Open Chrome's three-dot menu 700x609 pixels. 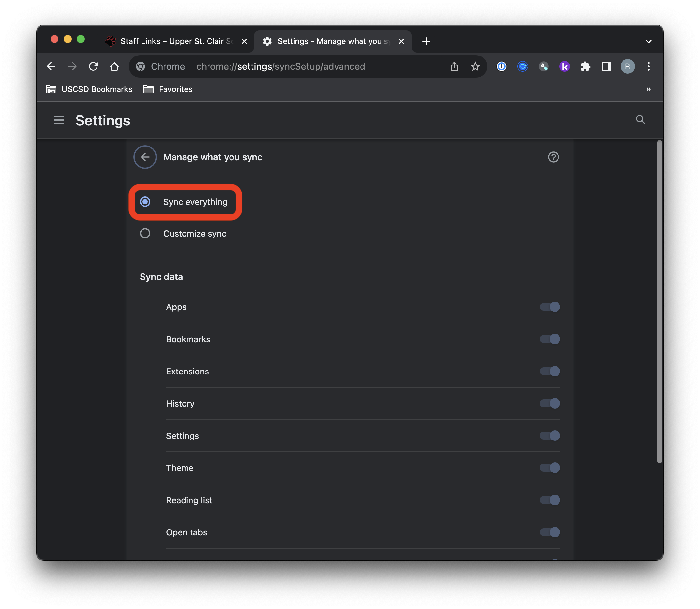(649, 66)
